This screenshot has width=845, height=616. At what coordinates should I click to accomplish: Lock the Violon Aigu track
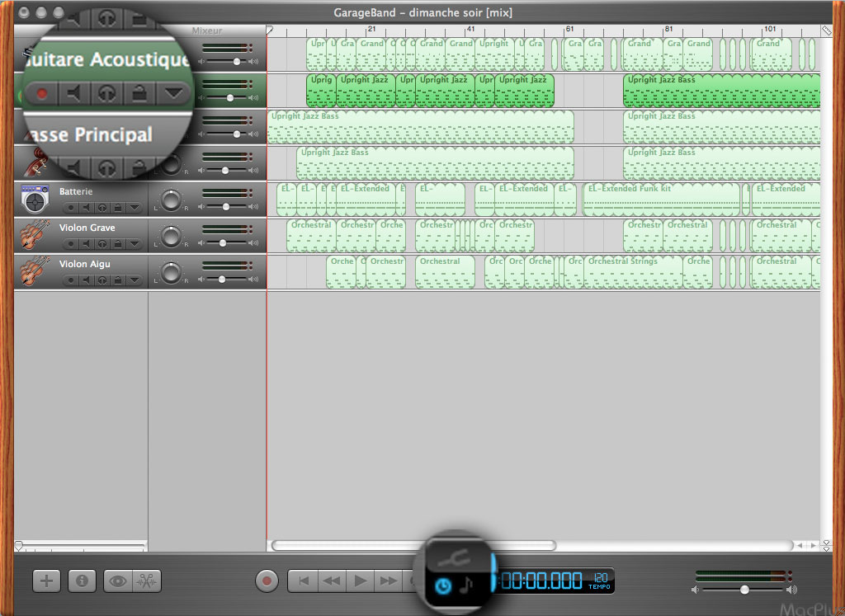[117, 280]
